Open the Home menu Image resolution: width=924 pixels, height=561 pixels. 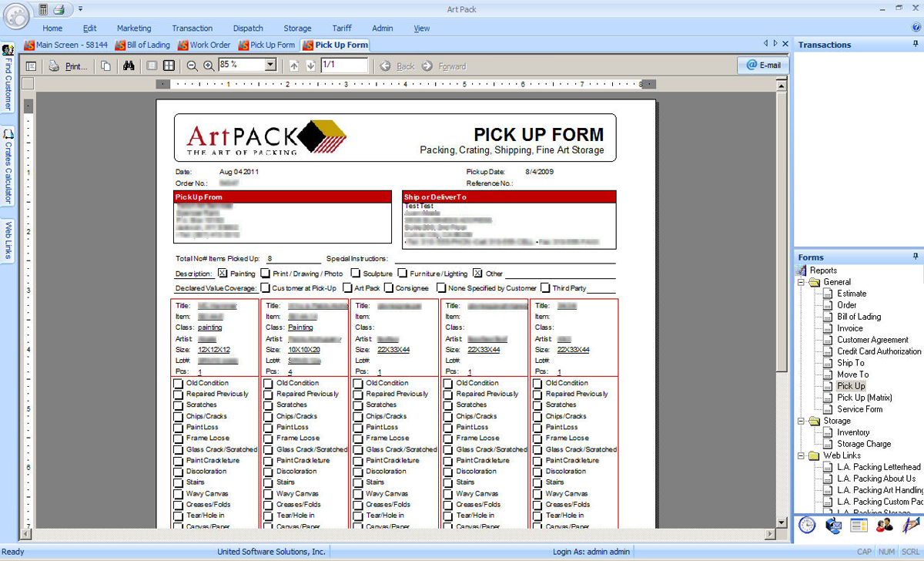pyautogui.click(x=52, y=29)
